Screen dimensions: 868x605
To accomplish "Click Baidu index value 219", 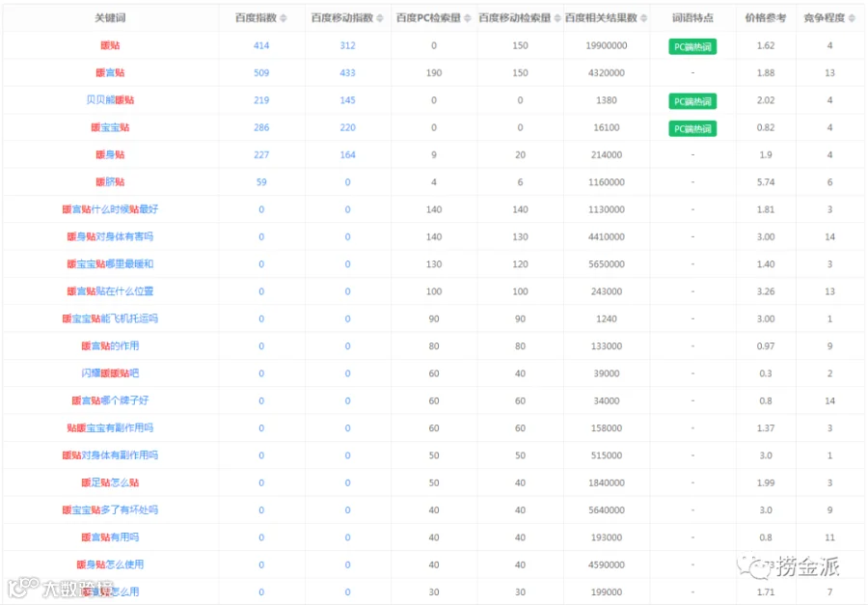I will click(261, 100).
